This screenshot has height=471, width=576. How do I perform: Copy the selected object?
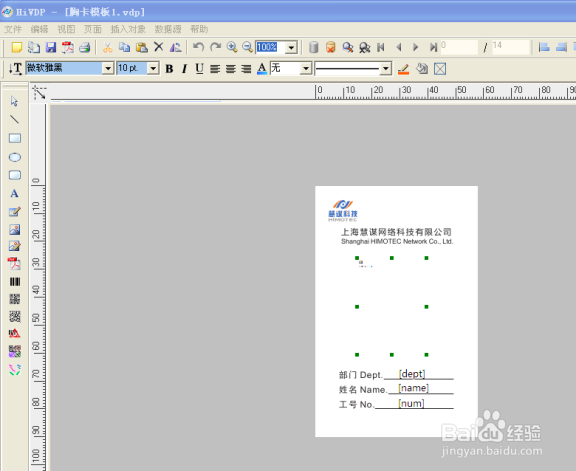[125, 47]
